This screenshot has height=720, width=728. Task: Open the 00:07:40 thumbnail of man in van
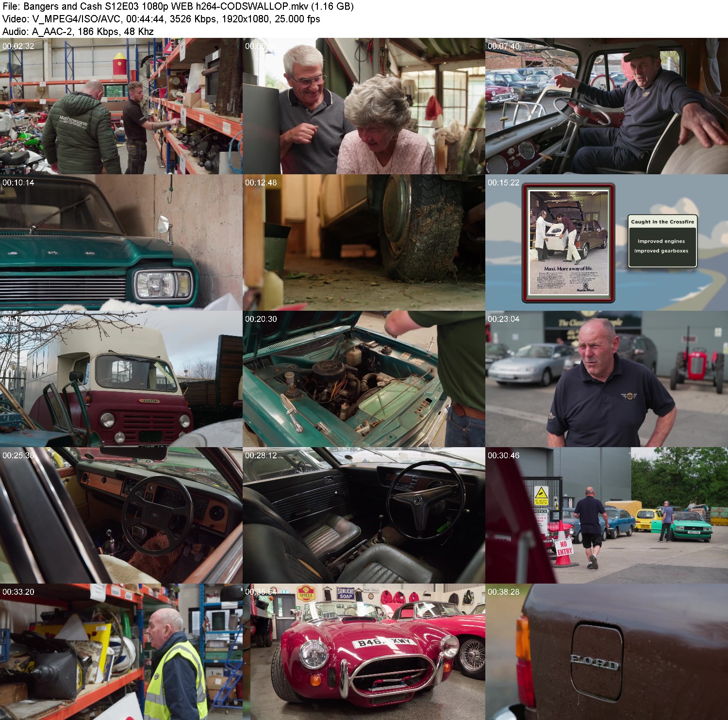pos(607,106)
